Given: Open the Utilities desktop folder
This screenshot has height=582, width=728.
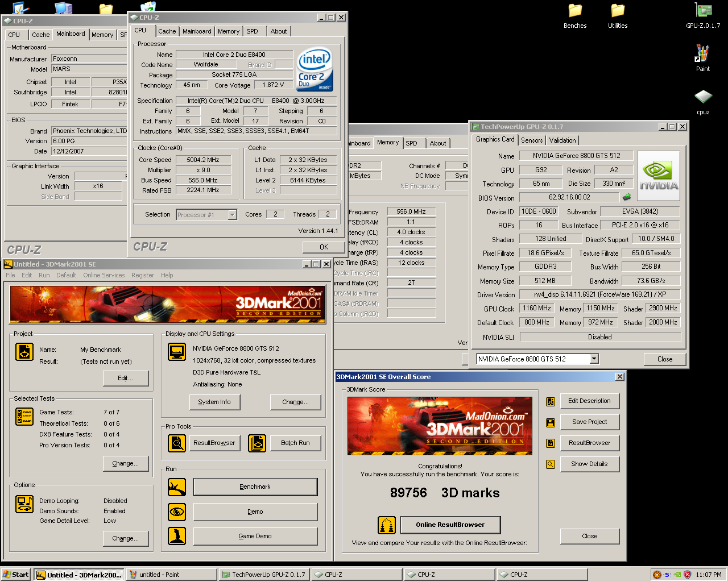Looking at the screenshot, I should point(618,15).
